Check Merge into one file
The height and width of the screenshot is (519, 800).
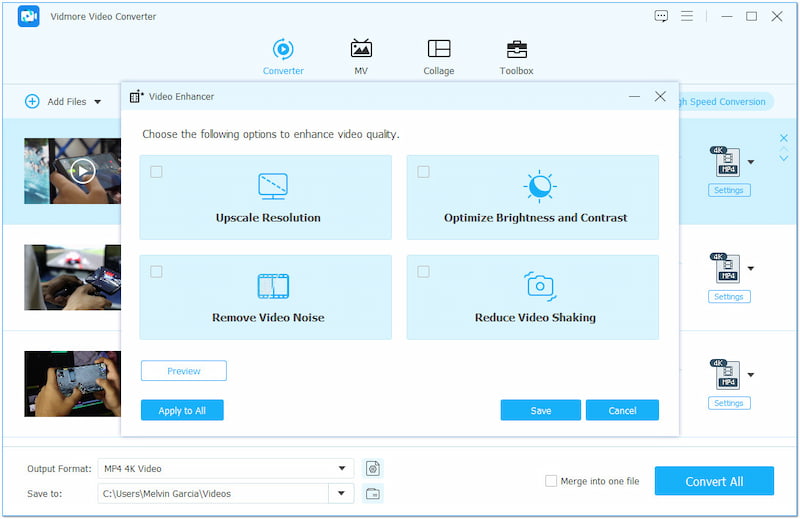(x=551, y=481)
